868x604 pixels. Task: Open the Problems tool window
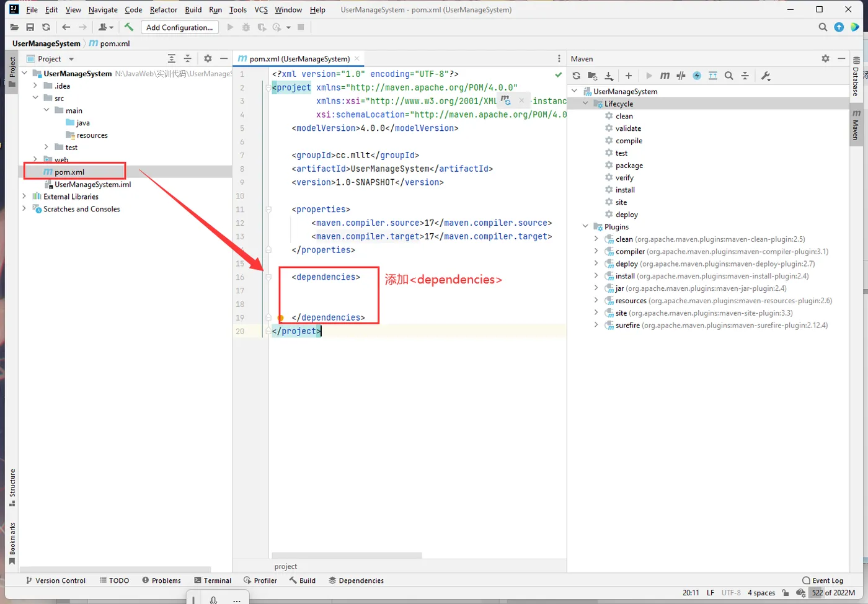(161, 580)
